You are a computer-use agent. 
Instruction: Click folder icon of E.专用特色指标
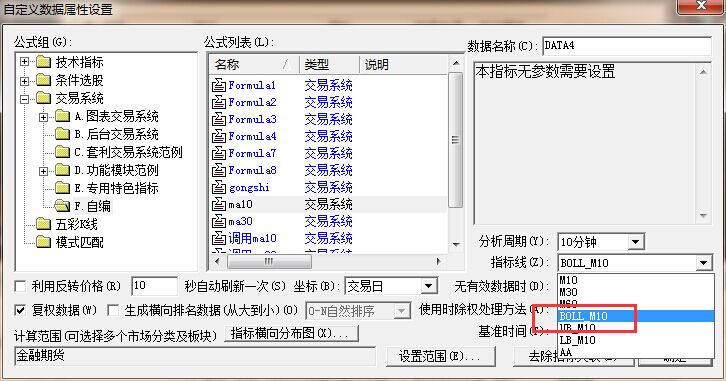pyautogui.click(x=63, y=188)
